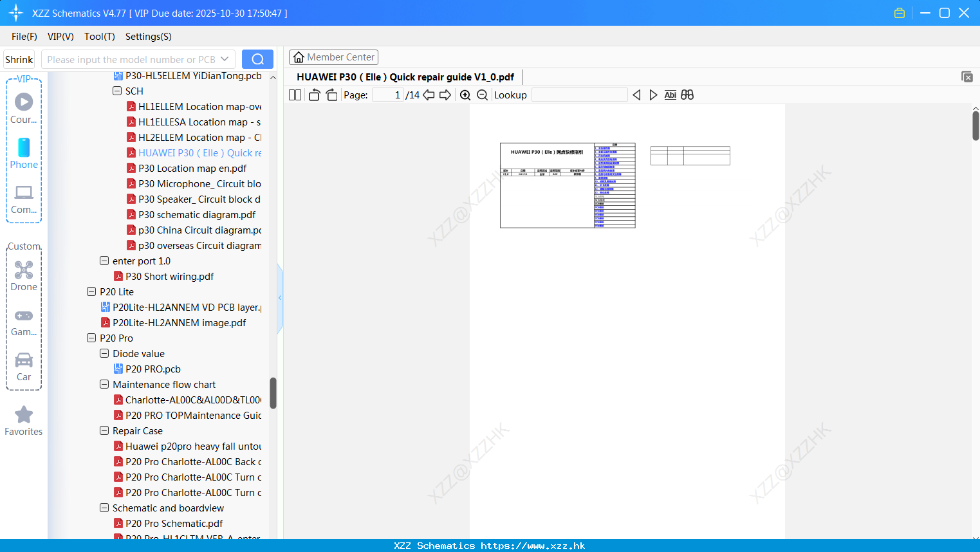Screen dimensions: 980x552
Task: Click the binoculars search icon
Action: tap(687, 95)
